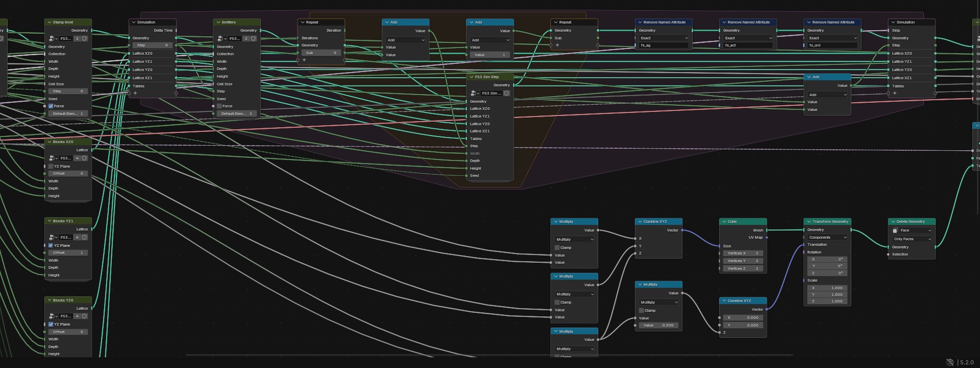Viewport: 980px width, 368px height.
Task: Collapse the Cube node
Action: tap(724, 222)
